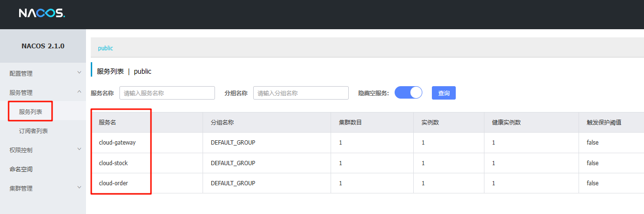Image resolution: width=644 pixels, height=214 pixels.
Task: Click the false value in cloud-gateway row
Action: [592, 143]
